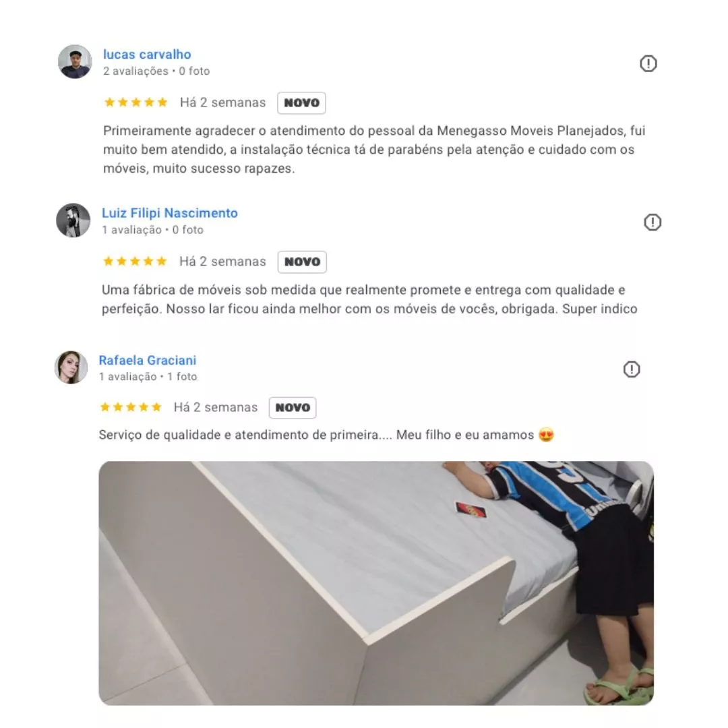The height and width of the screenshot is (728, 728).
Task: Click lucas carvalho's five-star rating
Action: click(135, 102)
